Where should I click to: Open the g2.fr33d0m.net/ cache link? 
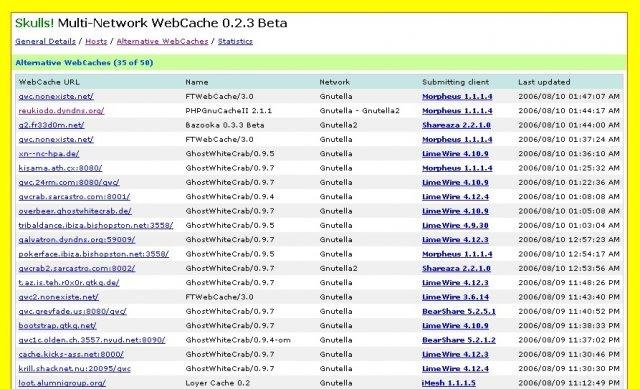pyautogui.click(x=51, y=125)
